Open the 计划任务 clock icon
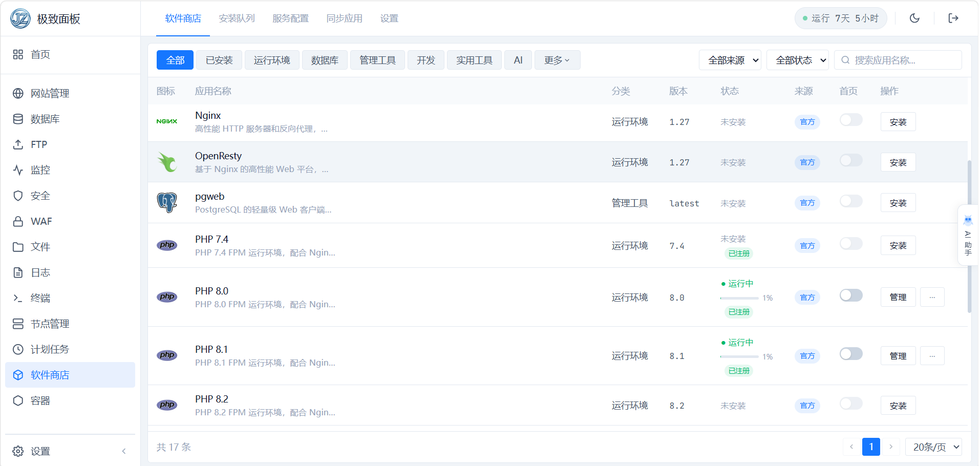 tap(18, 349)
